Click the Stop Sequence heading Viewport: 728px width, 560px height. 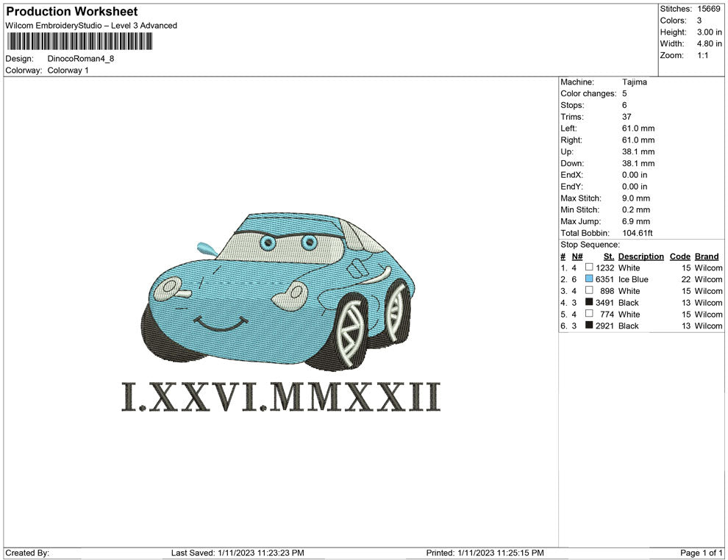point(590,245)
